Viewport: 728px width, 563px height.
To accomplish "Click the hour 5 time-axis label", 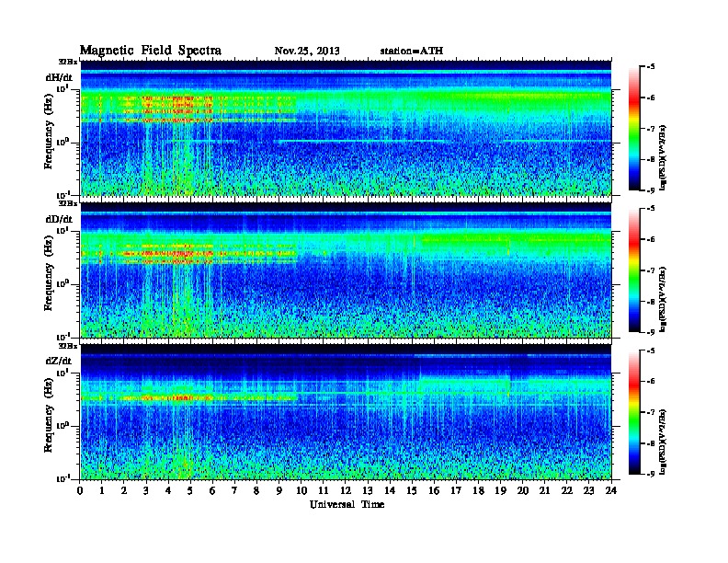I will click(190, 491).
